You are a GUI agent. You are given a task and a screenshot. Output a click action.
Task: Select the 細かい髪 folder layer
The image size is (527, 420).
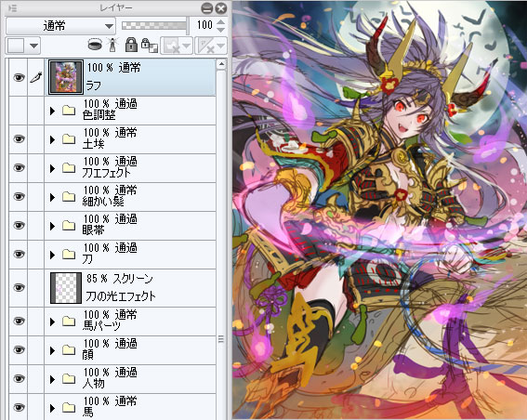point(130,197)
